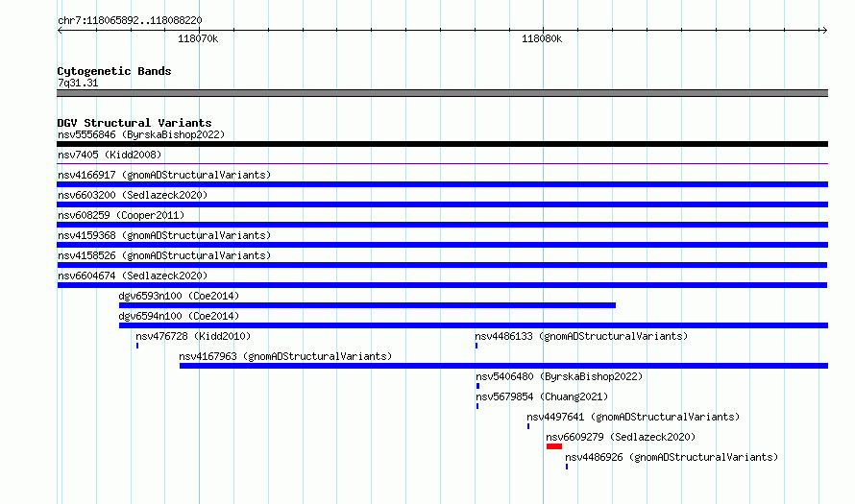Open nsv4486926 (gnomADStructuralVariants) label
Viewport: 855px width, 504px height.
click(672, 457)
